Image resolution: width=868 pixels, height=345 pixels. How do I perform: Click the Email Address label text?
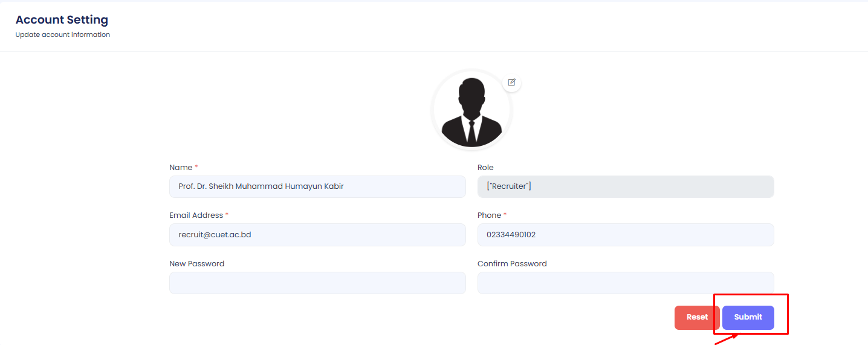tap(196, 215)
